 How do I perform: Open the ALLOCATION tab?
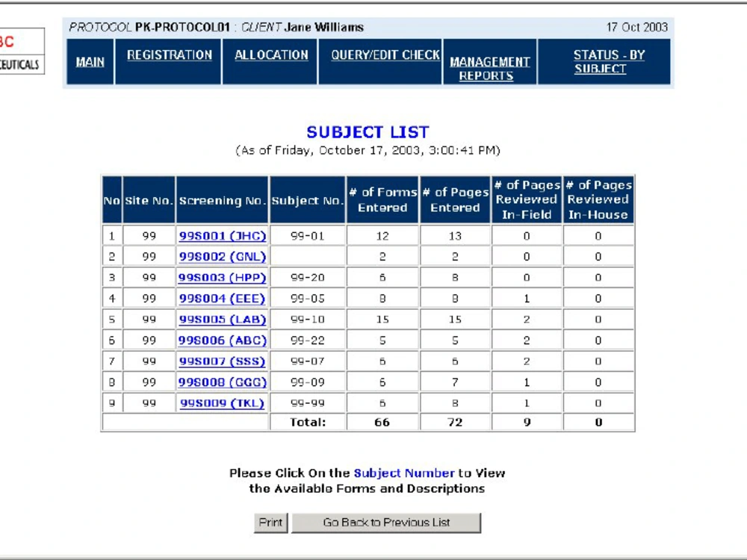click(271, 62)
